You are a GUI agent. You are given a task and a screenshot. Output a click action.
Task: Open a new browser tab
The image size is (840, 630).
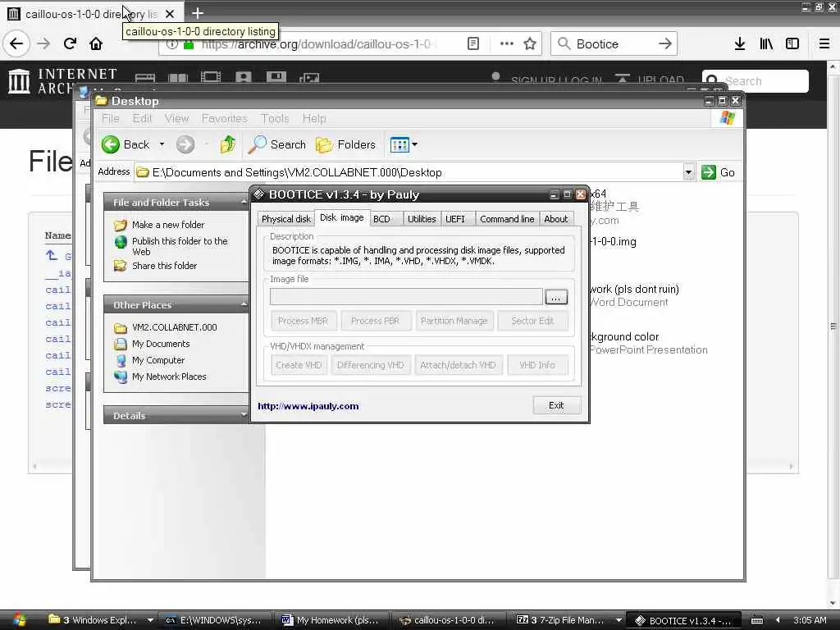197,13
